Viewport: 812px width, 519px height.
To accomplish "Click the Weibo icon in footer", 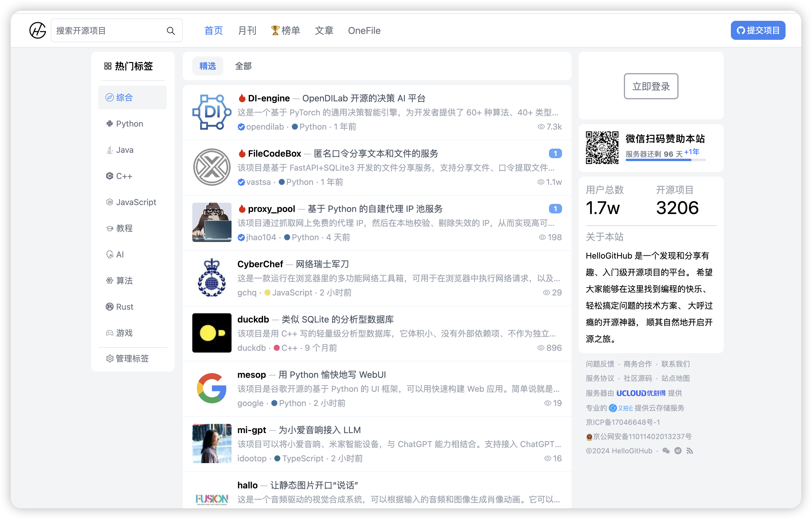I will [x=678, y=451].
